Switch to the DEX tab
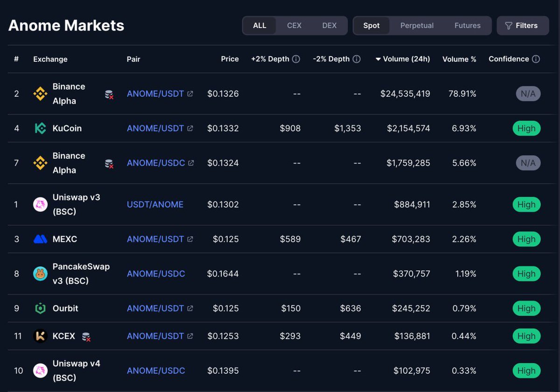The image size is (560, 392). [329, 26]
